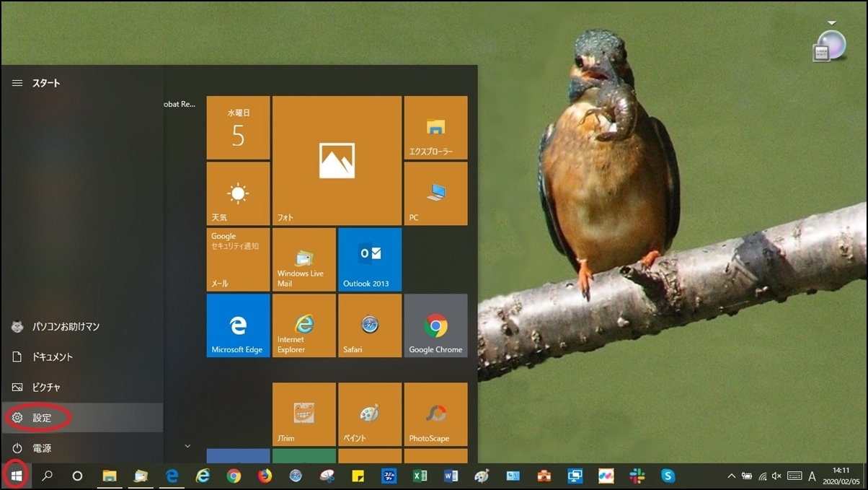Launch the Safari tile

[x=370, y=325]
